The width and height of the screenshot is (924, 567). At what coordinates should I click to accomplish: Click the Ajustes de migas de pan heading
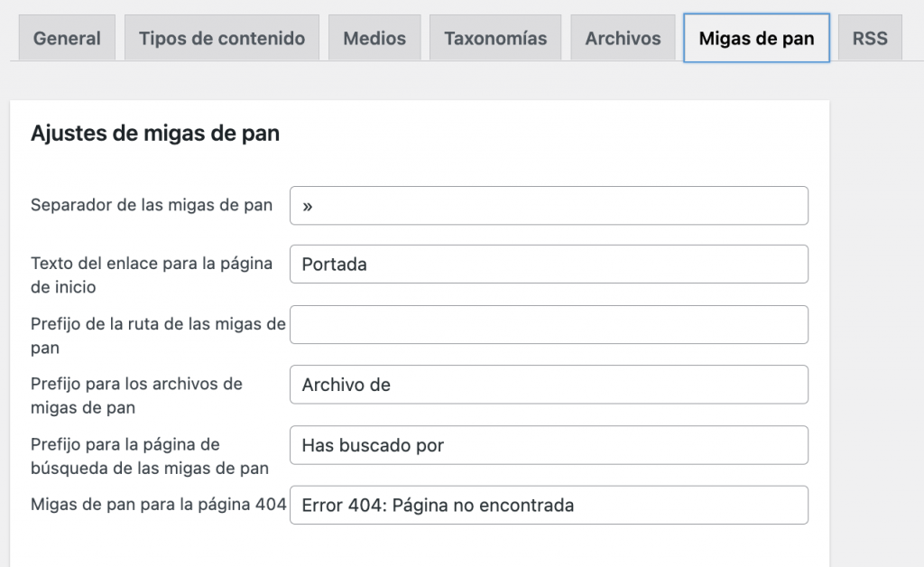(x=155, y=134)
